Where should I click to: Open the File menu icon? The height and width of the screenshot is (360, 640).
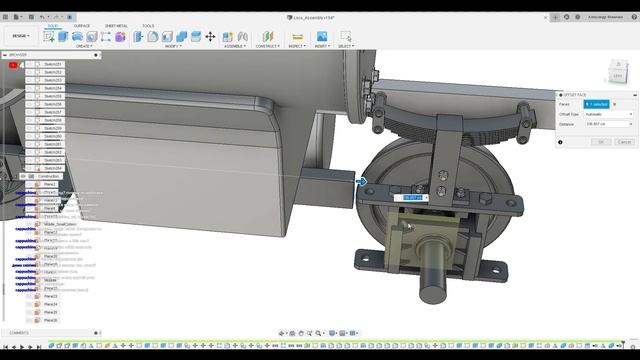click(17, 17)
